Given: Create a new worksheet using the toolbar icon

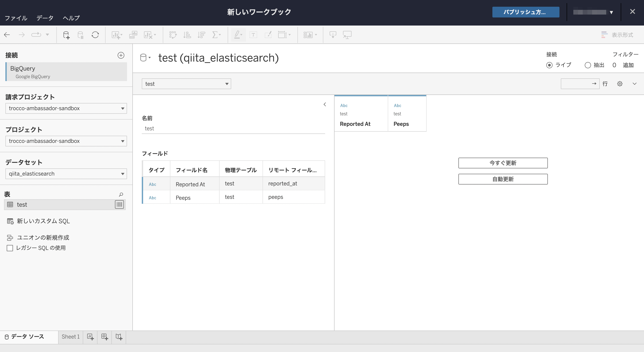Looking at the screenshot, I should coord(117,35).
